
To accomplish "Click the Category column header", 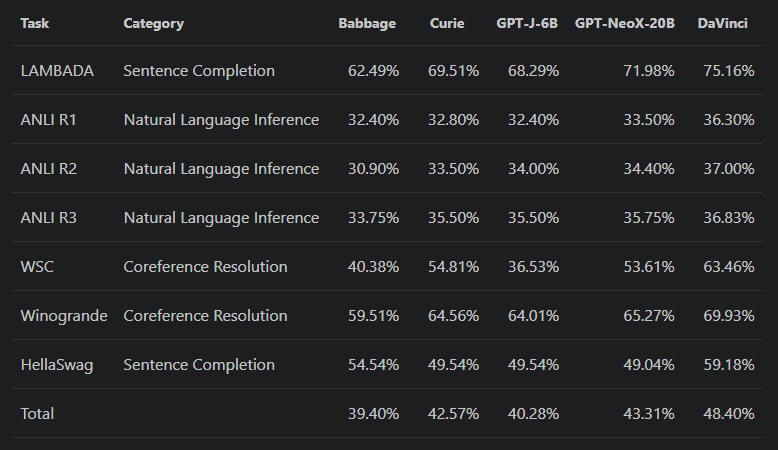I will click(153, 23).
